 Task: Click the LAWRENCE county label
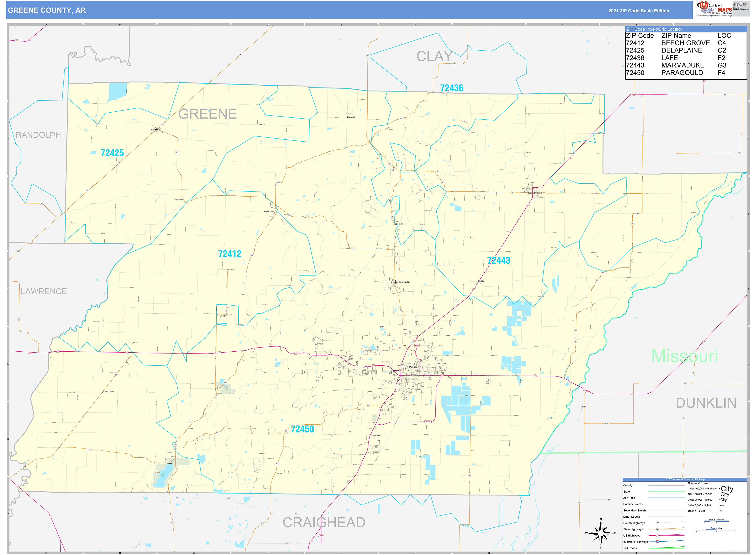pyautogui.click(x=44, y=291)
